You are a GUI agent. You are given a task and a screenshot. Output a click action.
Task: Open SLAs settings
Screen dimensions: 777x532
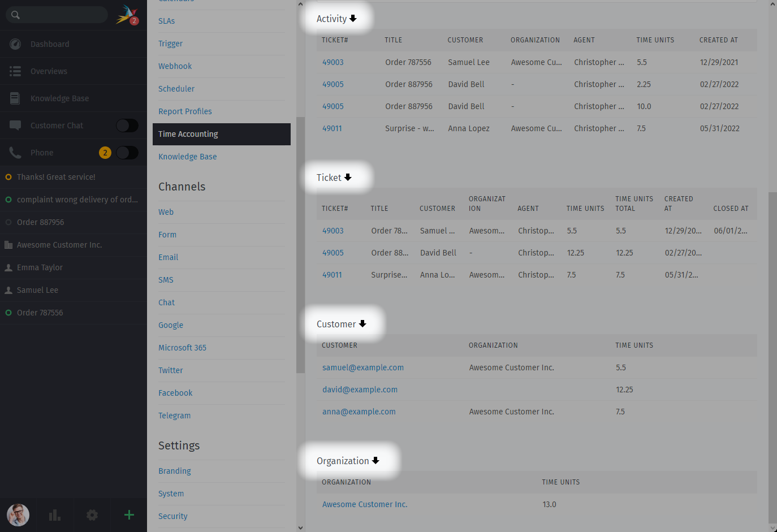tap(166, 21)
